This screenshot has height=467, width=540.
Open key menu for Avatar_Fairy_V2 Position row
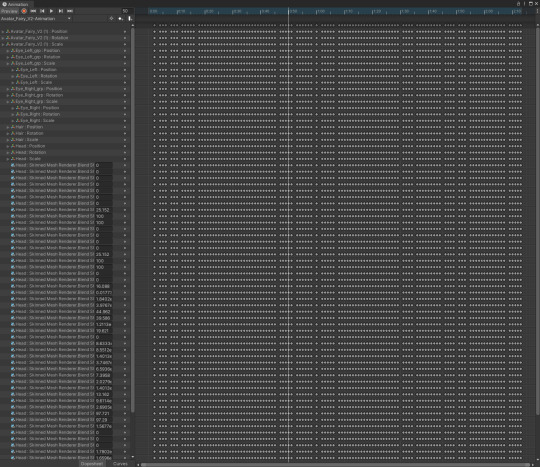125,31
